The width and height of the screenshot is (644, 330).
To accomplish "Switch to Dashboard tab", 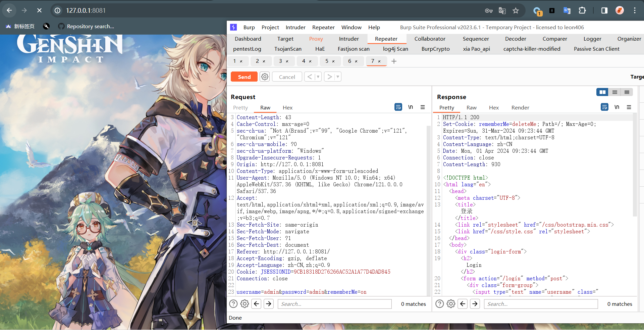I will coord(248,39).
